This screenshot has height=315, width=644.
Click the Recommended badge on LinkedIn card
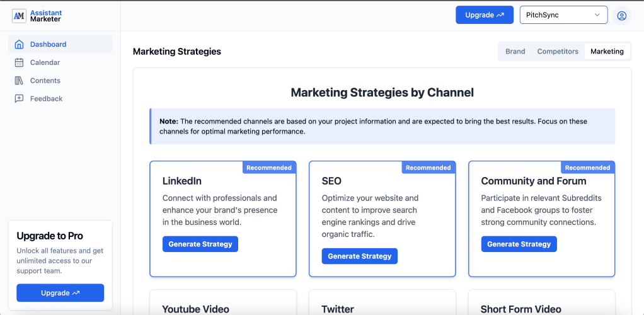coord(269,168)
